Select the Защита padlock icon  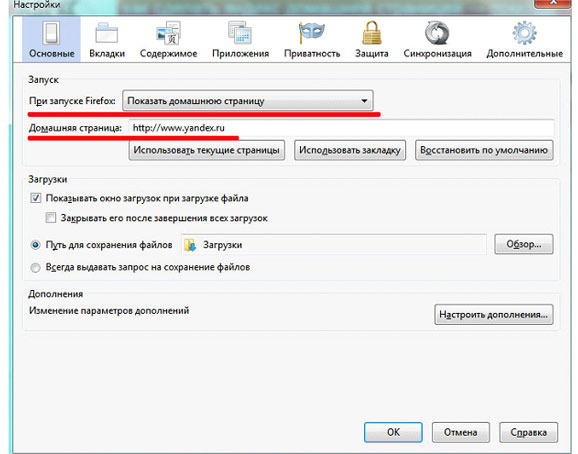tap(372, 33)
